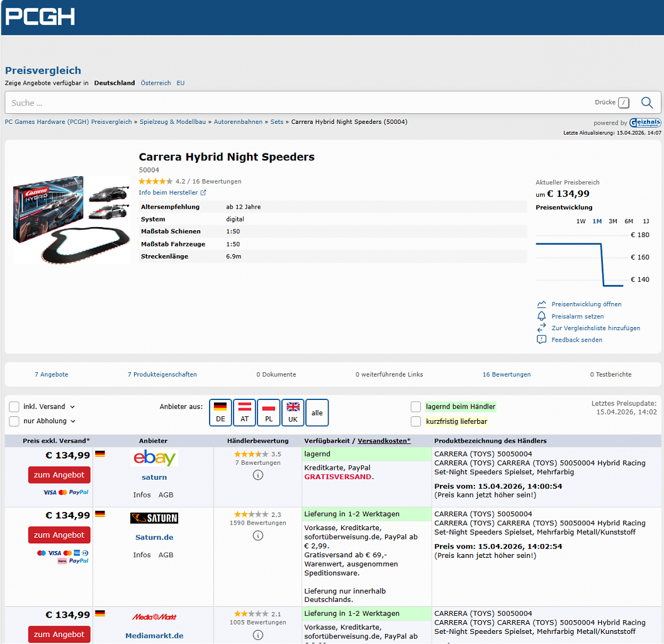Image resolution: width=664 pixels, height=644 pixels.
Task: Enable the nur Abholung checkbox
Action: coord(14,421)
